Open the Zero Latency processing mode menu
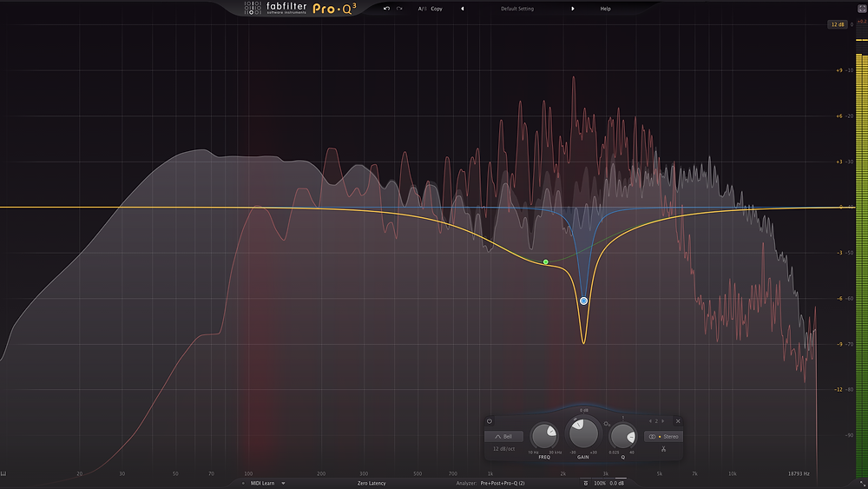 (x=372, y=484)
